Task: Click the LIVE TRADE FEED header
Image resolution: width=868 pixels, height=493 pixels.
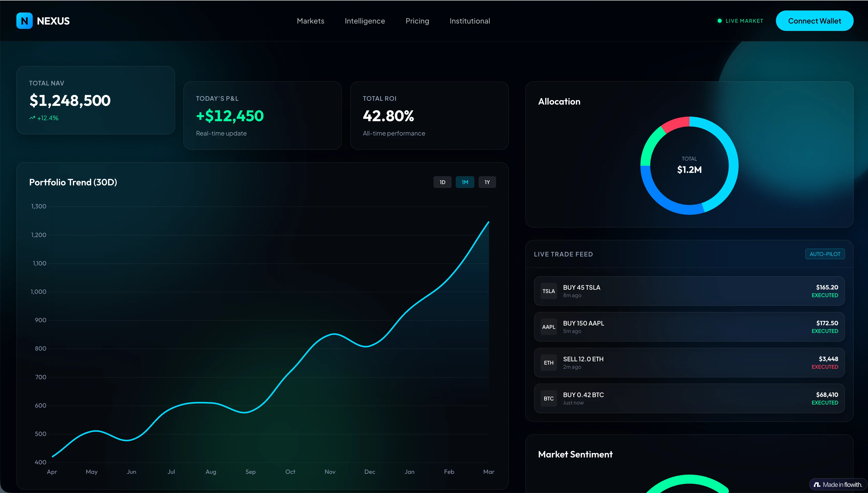Action: pyautogui.click(x=563, y=254)
